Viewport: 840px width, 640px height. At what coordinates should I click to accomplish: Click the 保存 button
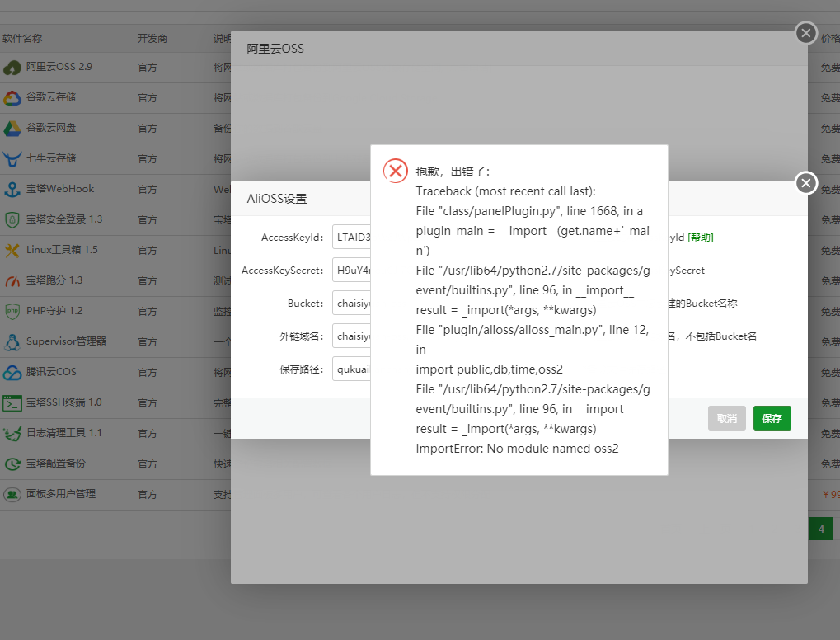coord(772,418)
